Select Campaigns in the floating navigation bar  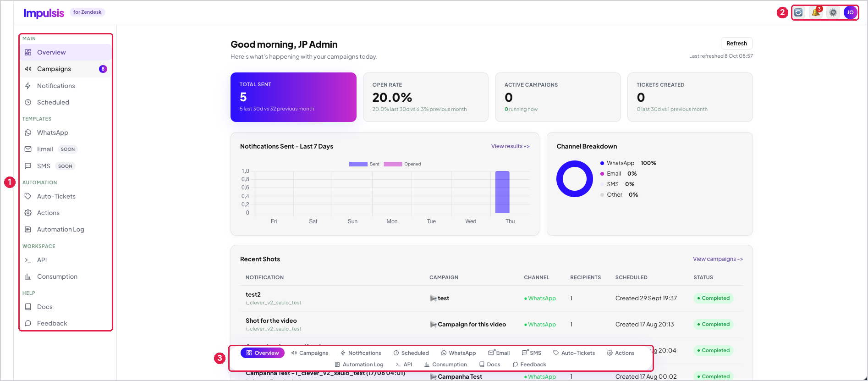tap(310, 353)
